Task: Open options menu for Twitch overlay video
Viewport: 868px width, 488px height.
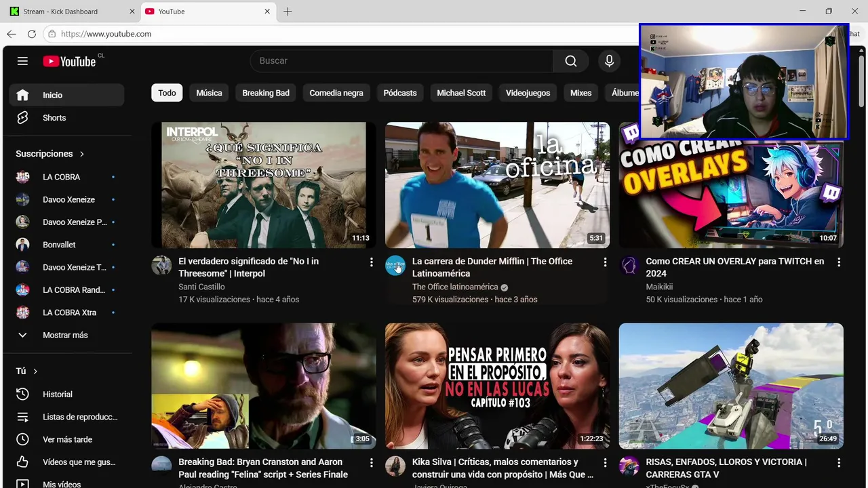Action: [x=839, y=262]
